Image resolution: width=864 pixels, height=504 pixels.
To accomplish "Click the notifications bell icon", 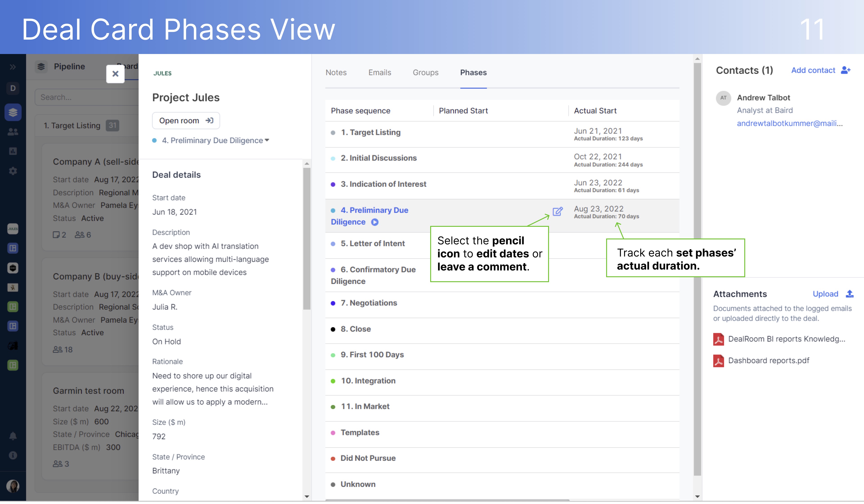I will tap(13, 436).
